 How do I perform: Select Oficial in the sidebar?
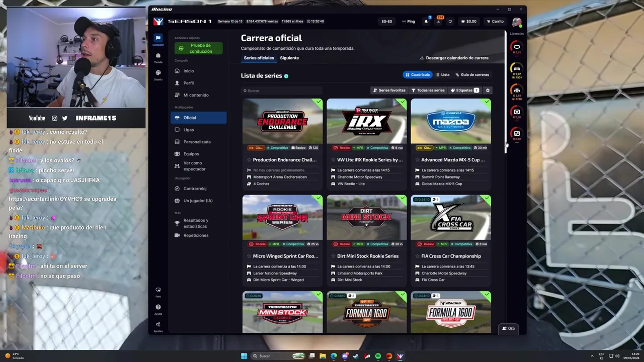point(199,118)
